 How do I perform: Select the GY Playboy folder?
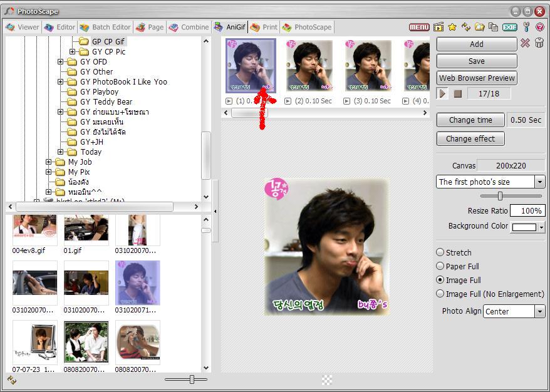coord(99,92)
